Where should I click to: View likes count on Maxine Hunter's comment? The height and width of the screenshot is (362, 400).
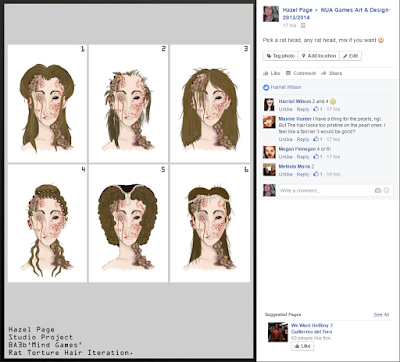[317, 139]
